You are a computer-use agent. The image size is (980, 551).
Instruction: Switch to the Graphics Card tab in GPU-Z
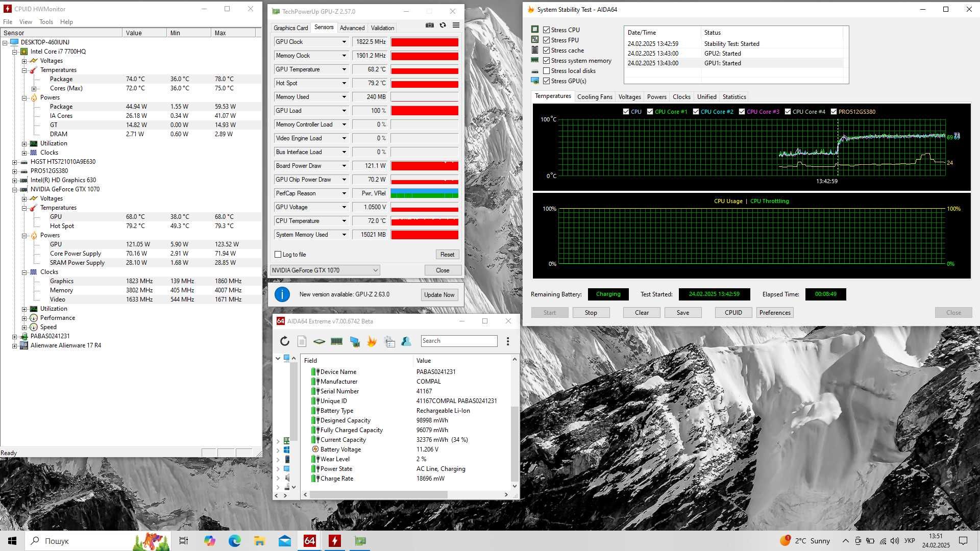pos(290,28)
